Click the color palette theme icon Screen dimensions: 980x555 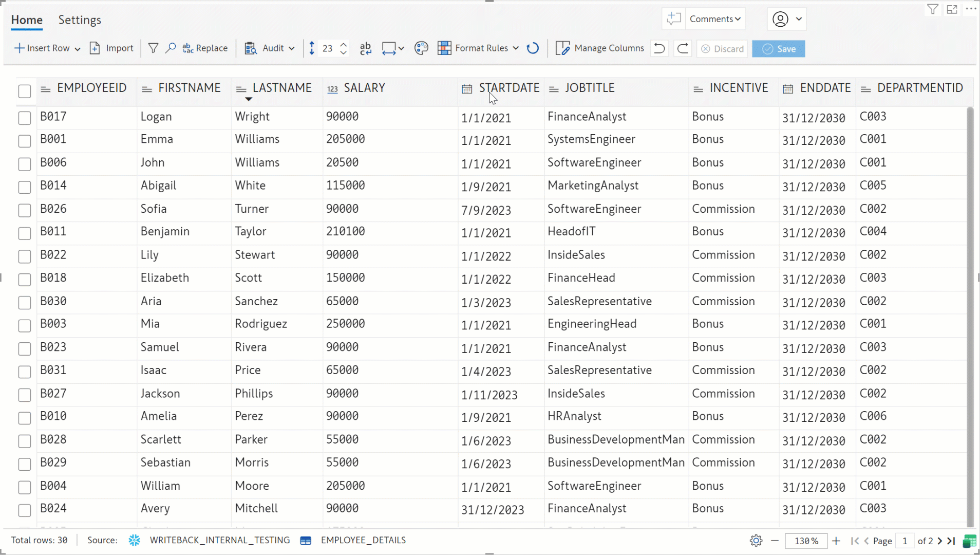(421, 48)
